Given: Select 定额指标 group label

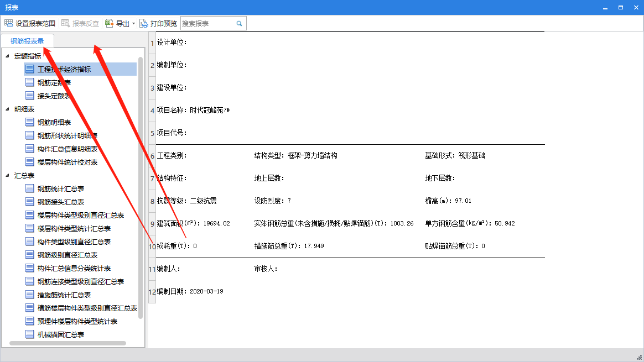Looking at the screenshot, I should tap(28, 56).
